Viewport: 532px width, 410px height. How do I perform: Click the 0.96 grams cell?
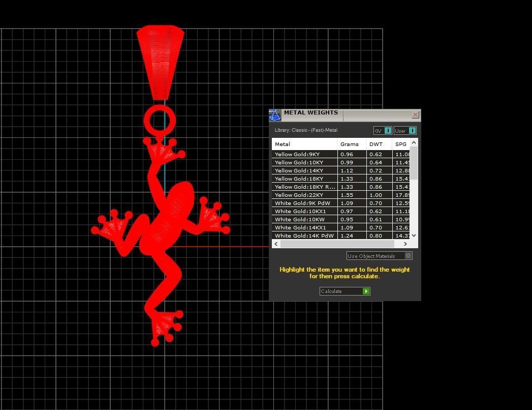(x=352, y=154)
